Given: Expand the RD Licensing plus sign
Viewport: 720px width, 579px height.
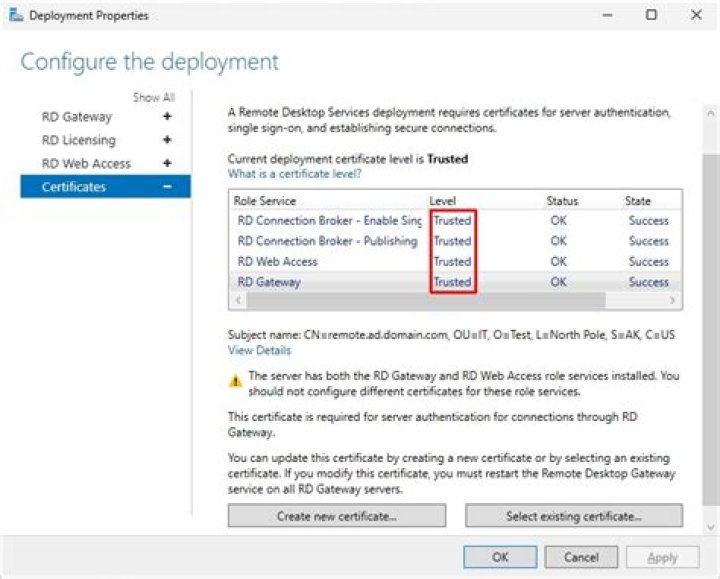Looking at the screenshot, I should (167, 140).
